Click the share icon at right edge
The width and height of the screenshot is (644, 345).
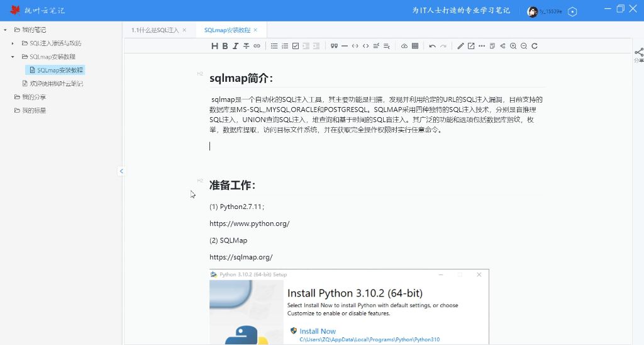coord(639,53)
